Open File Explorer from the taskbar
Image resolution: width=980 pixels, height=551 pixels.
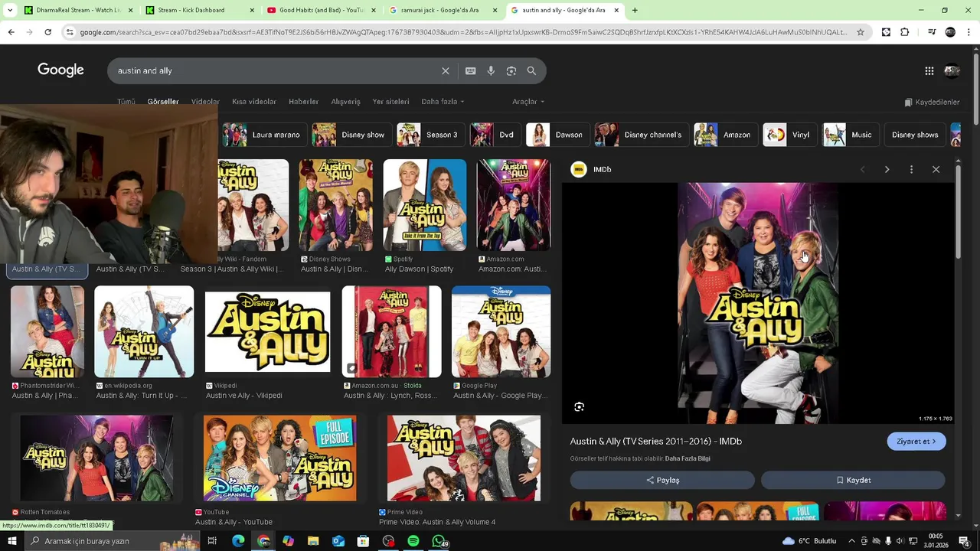click(x=313, y=541)
